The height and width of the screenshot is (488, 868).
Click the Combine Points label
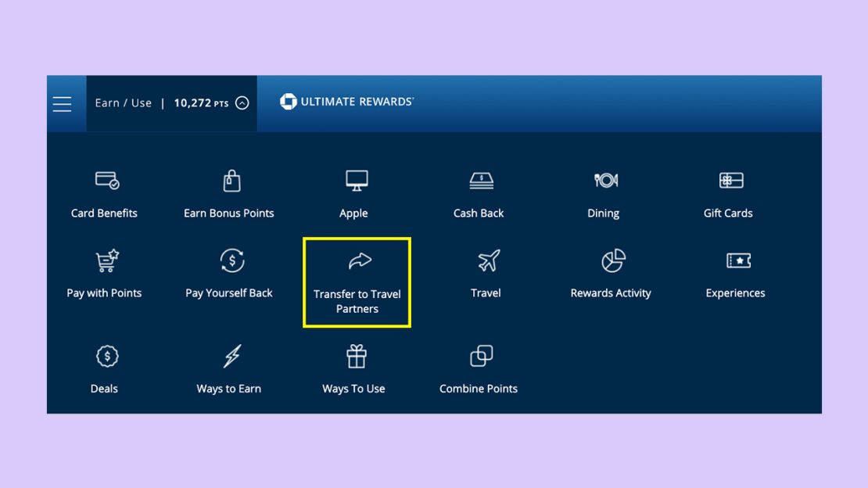(x=479, y=389)
